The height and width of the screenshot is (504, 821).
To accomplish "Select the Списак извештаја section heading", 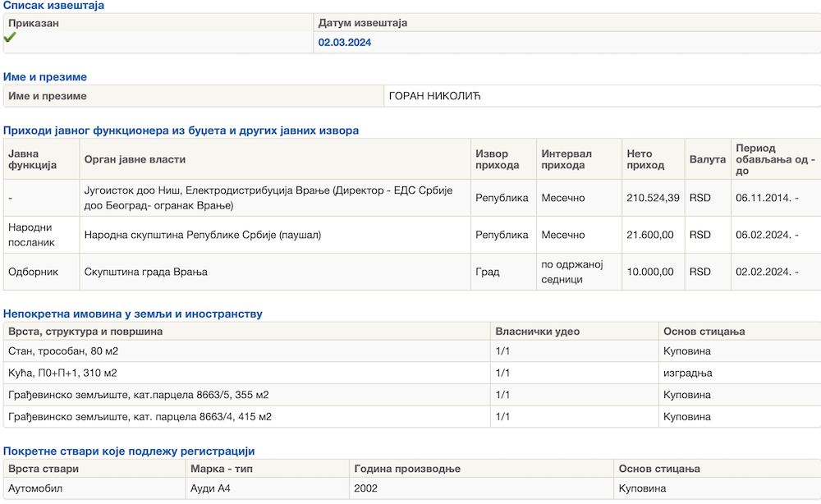I will tap(54, 6).
